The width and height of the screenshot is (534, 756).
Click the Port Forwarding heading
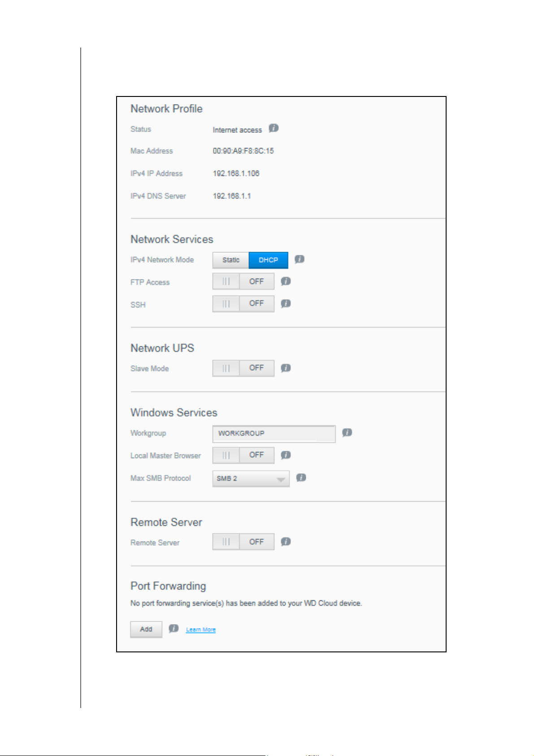(x=168, y=586)
